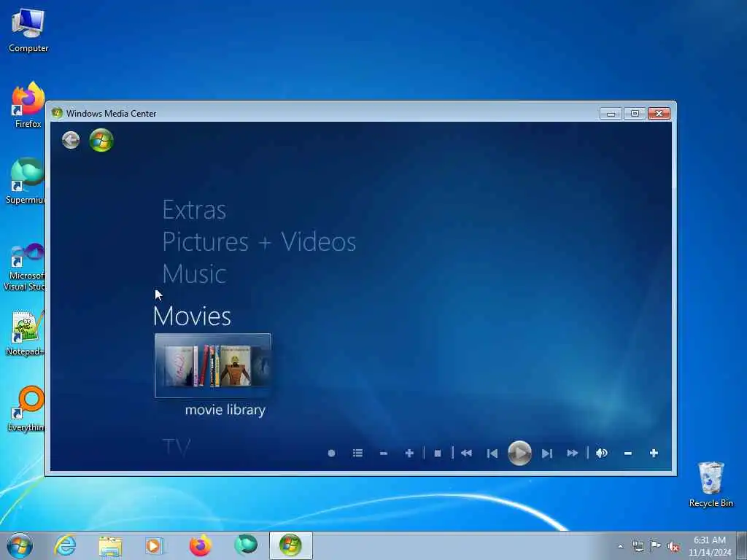Click the movie library label
747x560 pixels.
pos(225,410)
